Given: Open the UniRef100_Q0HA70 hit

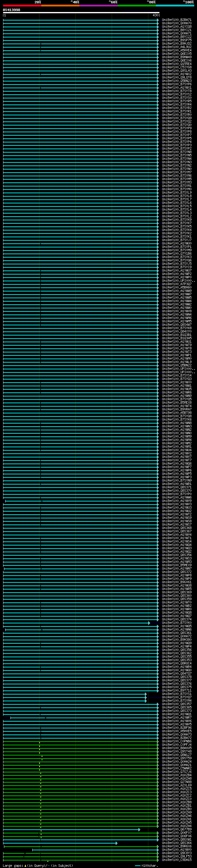Looking at the screenshot, I should click(177, 23).
